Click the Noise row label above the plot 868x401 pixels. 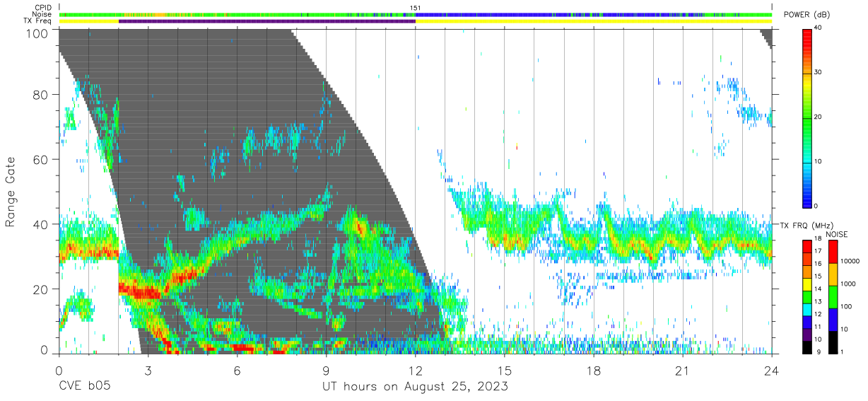point(41,14)
